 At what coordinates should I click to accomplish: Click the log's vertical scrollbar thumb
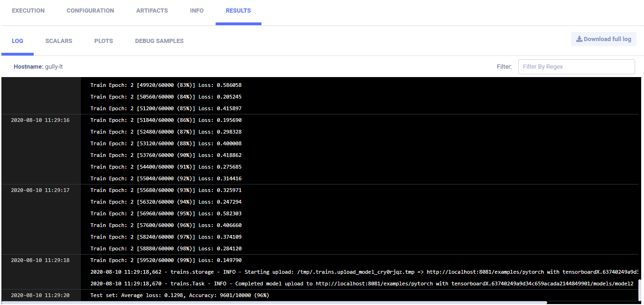point(640,290)
